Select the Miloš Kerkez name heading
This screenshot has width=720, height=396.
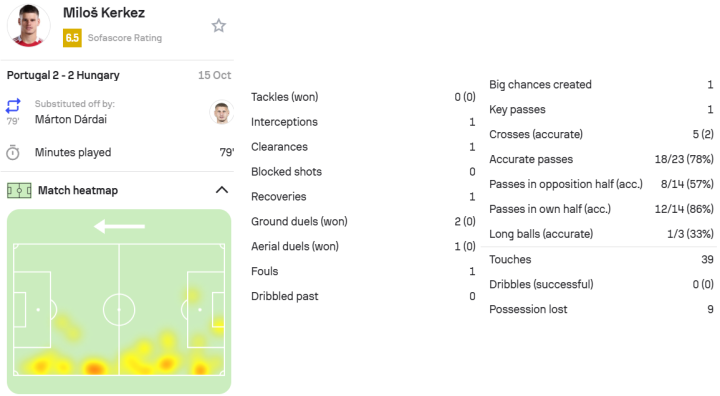click(104, 12)
